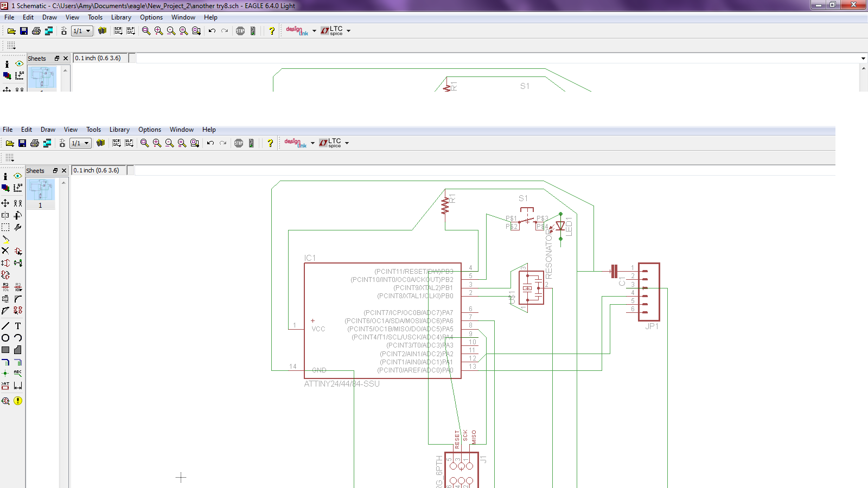Run the ERC check tool
The width and height of the screenshot is (868, 488).
coord(5,401)
